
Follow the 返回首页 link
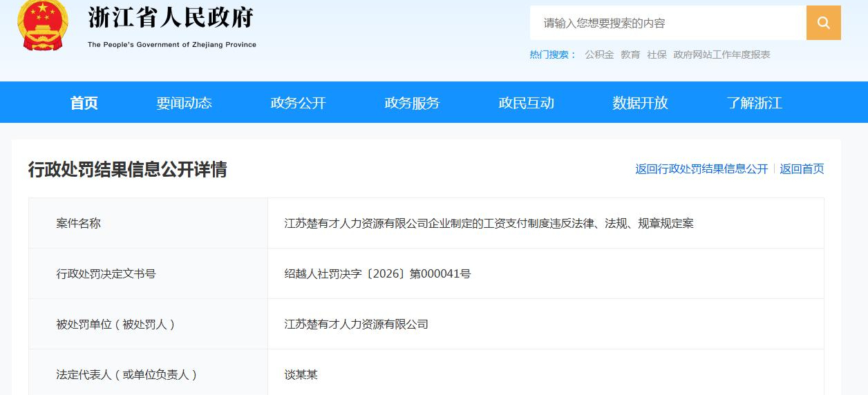point(802,169)
